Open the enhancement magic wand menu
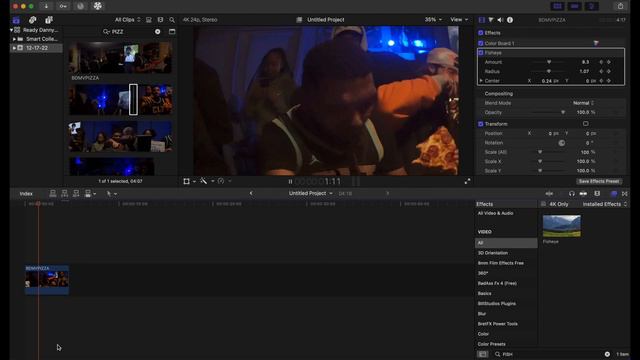 point(207,181)
